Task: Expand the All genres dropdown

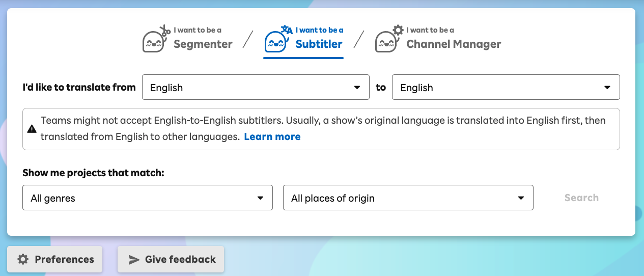Action: [148, 198]
